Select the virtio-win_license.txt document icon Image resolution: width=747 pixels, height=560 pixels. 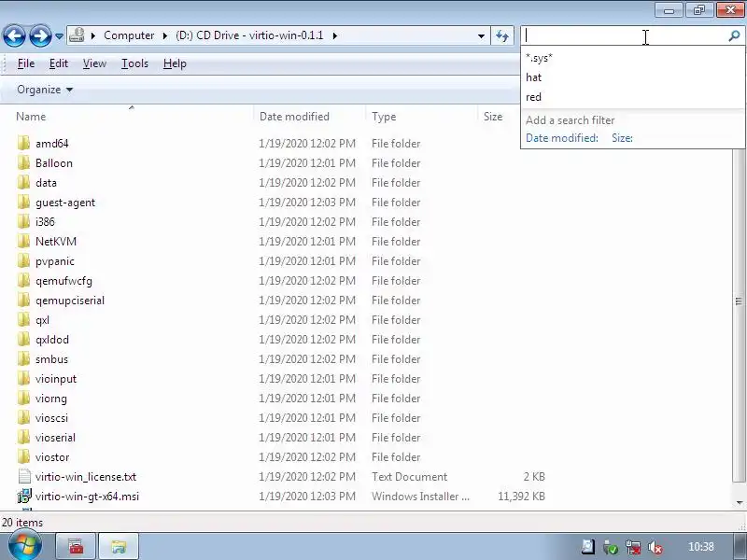(x=24, y=476)
